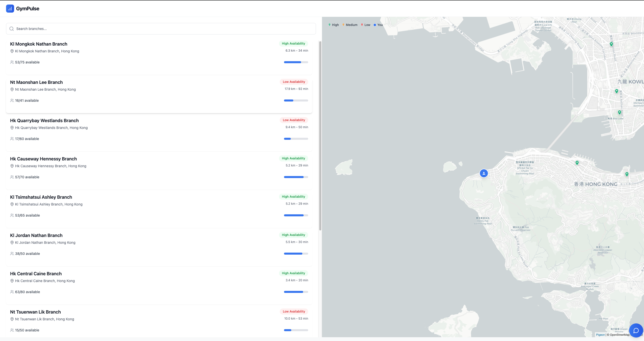Click the Medium legend label on map
This screenshot has width=644, height=341.
pos(351,25)
